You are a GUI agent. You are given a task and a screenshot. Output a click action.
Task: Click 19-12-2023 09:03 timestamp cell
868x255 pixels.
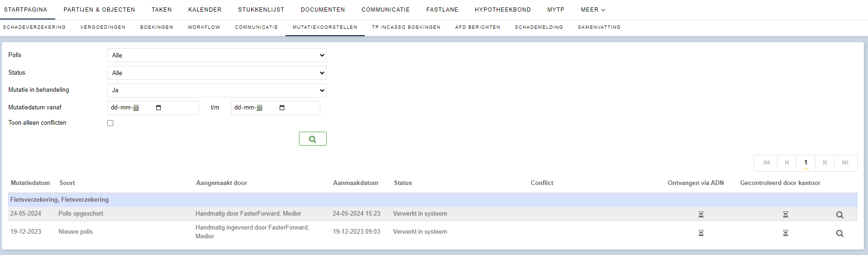coord(356,232)
